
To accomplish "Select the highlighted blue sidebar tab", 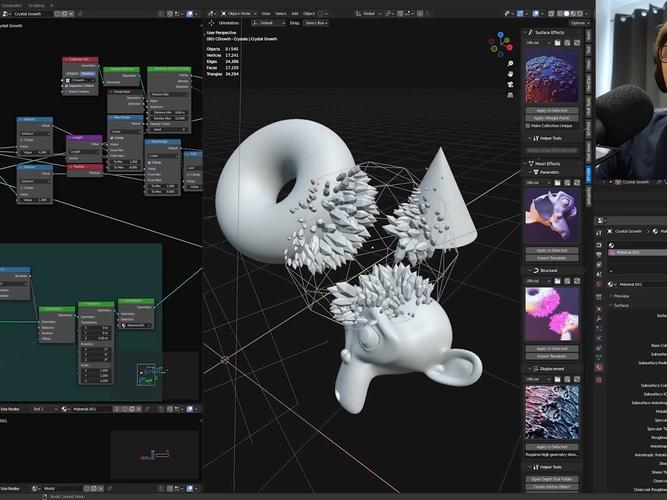I will coord(589,174).
